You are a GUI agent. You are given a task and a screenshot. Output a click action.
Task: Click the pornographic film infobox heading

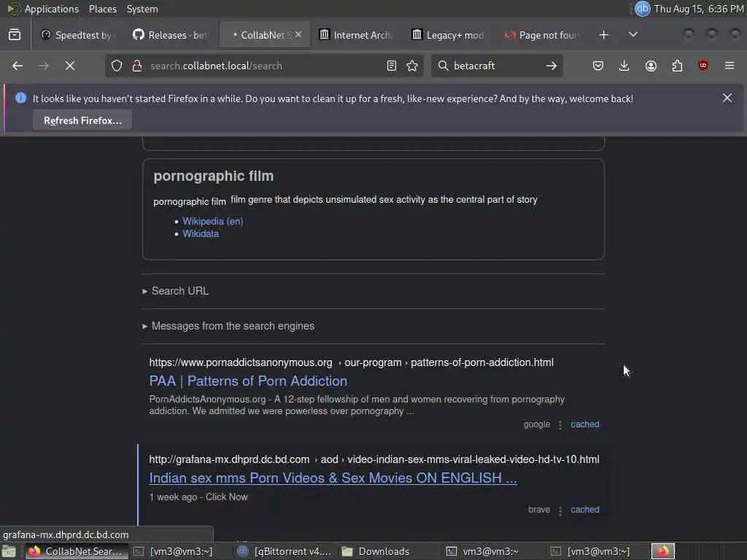coord(214,176)
